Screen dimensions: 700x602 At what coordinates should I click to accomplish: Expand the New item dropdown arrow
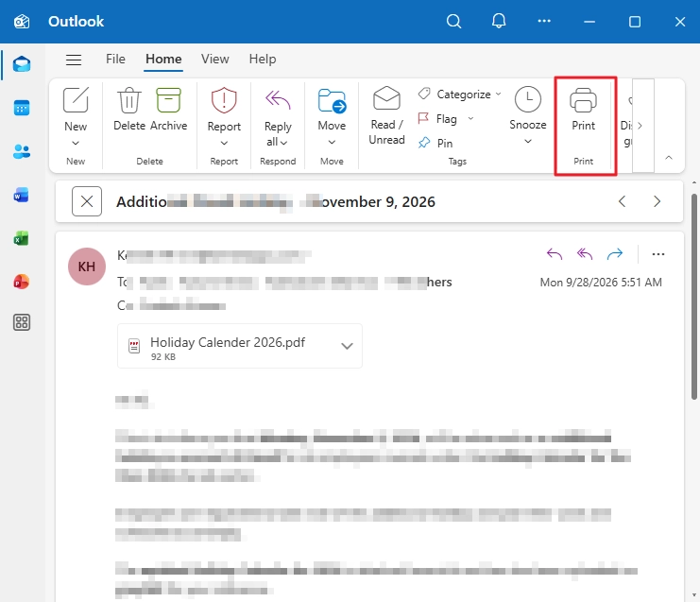tap(76, 143)
